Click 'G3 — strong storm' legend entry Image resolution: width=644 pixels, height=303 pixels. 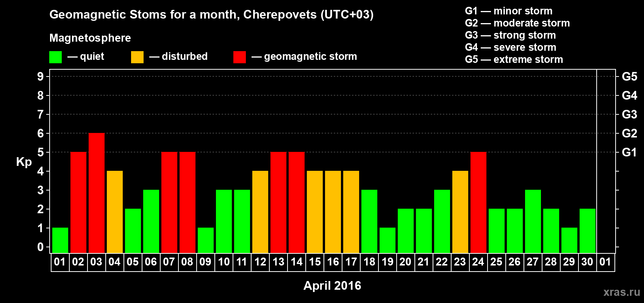click(x=510, y=35)
